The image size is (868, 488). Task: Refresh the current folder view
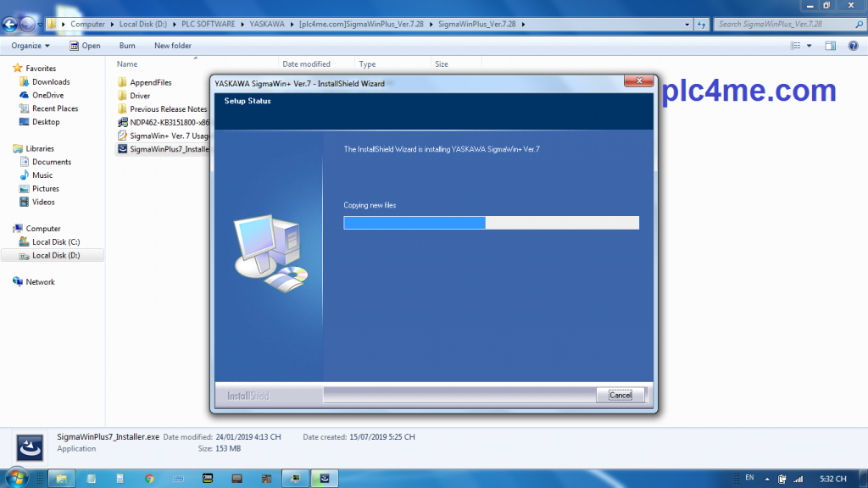701,25
